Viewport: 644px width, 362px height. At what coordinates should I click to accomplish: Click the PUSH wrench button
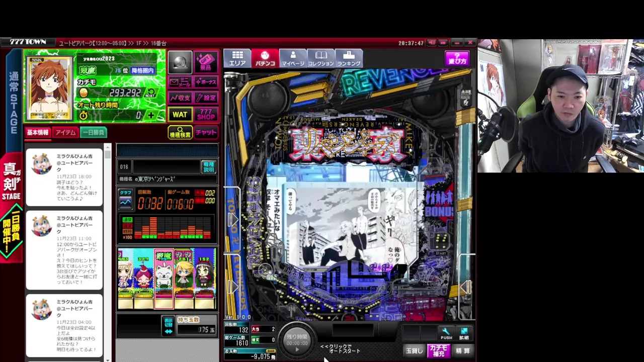[x=446, y=333]
